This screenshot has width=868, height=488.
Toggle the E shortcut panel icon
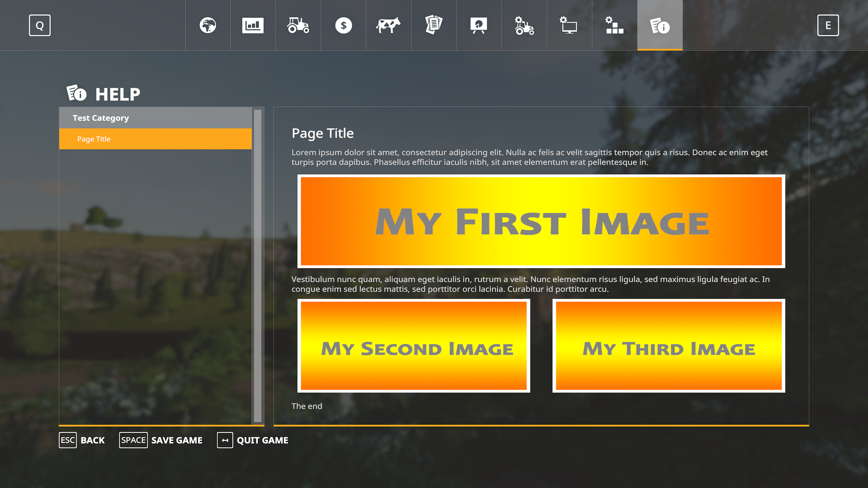[x=828, y=25]
